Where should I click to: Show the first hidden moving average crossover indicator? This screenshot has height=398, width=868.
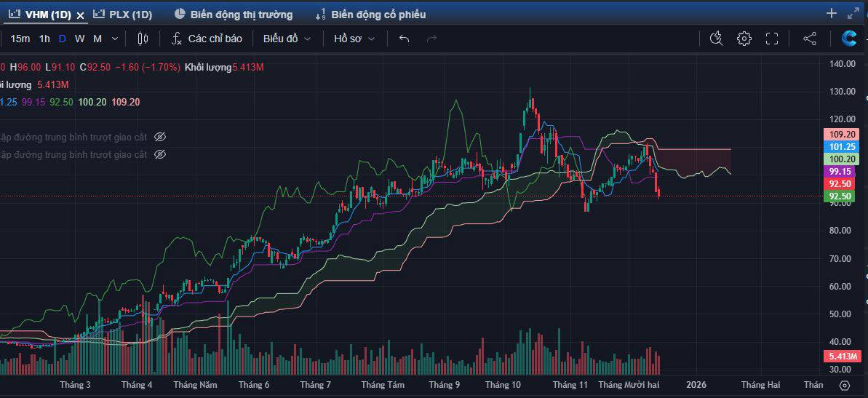click(x=161, y=137)
